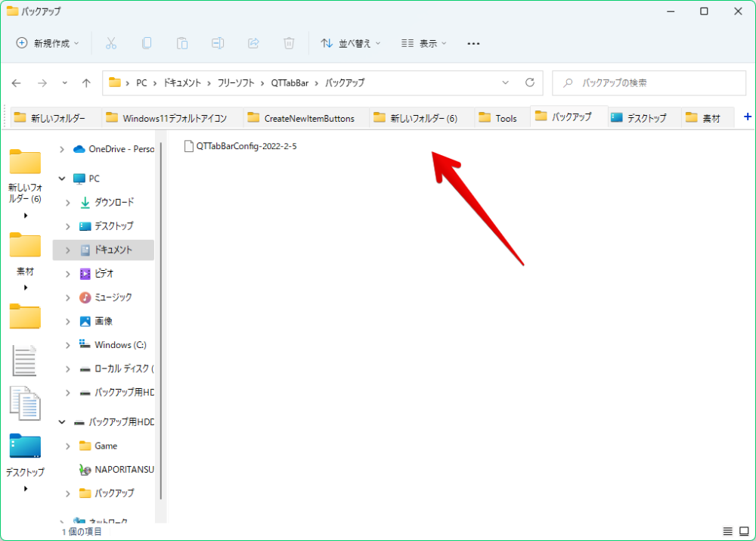Switch to the Tools tab
The image size is (756, 541).
coord(499,118)
